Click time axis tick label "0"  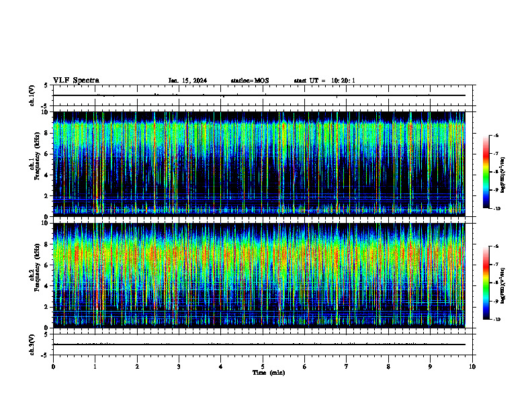click(53, 367)
